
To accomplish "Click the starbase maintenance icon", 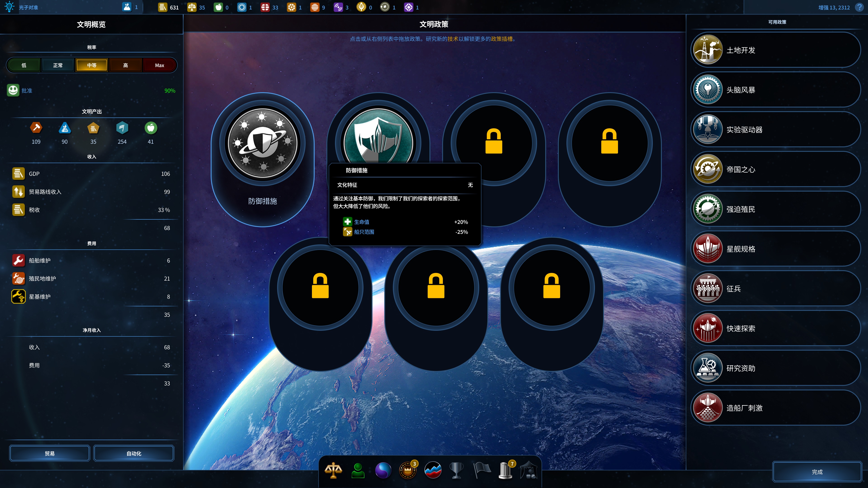I will point(19,297).
